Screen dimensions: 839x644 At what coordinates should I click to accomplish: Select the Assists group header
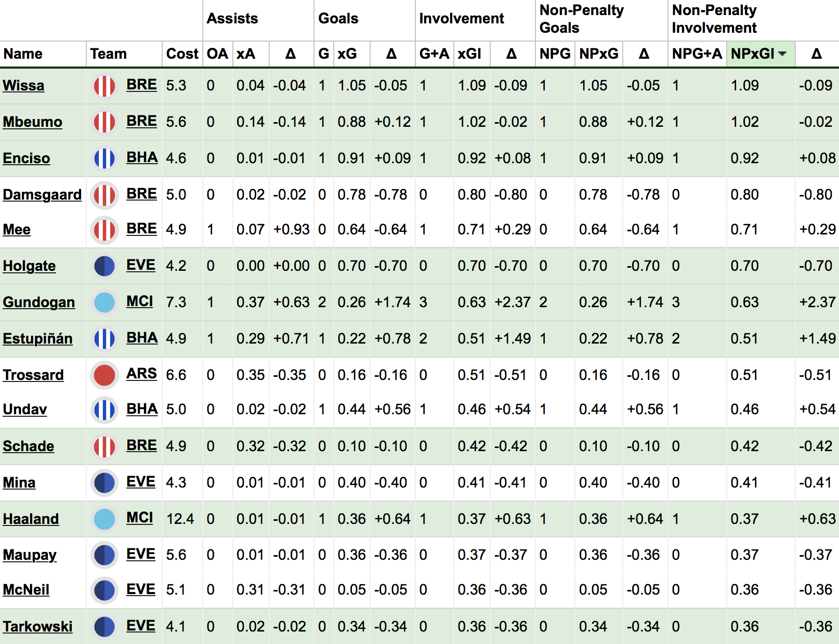pyautogui.click(x=232, y=19)
